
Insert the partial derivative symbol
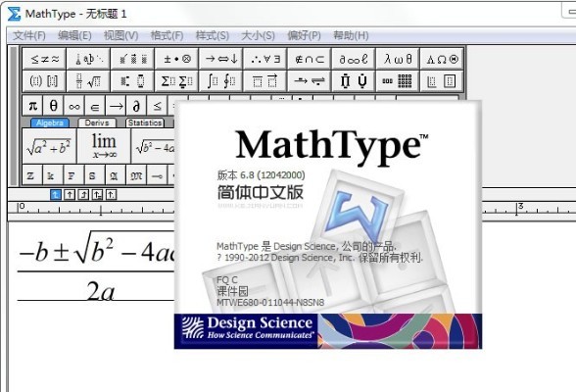pos(136,106)
